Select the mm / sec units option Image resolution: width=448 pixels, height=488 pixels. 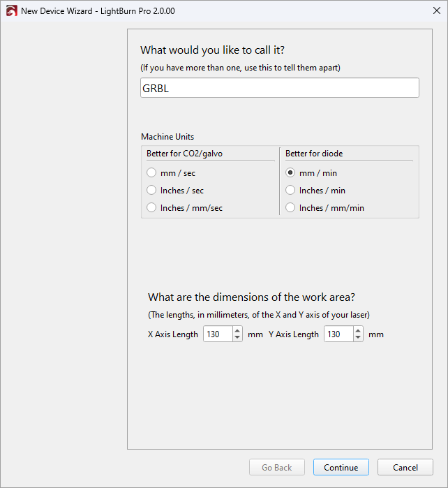pos(151,173)
